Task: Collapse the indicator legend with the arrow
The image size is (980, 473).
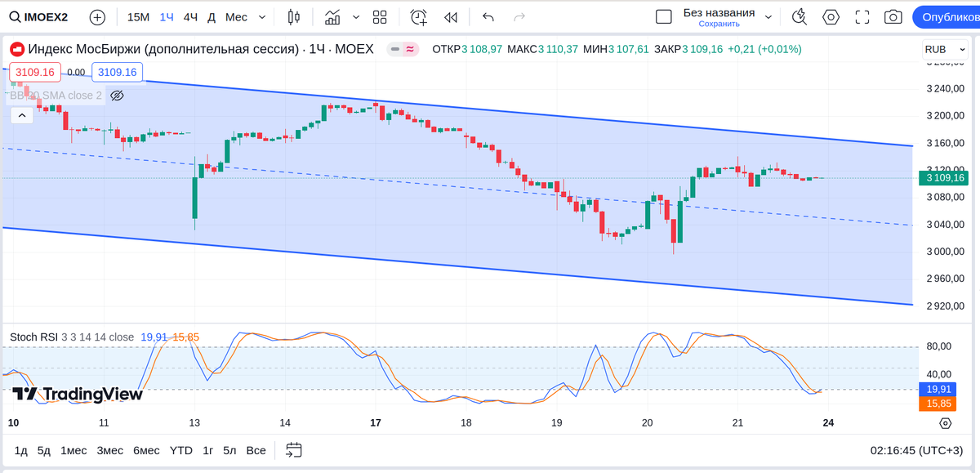Action: pos(21,116)
